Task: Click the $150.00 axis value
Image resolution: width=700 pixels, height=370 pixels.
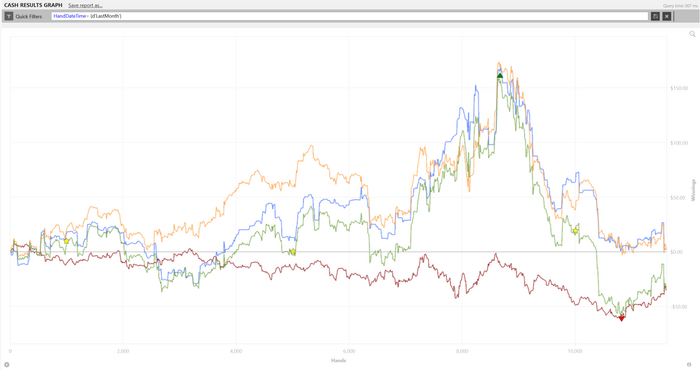Action: point(679,88)
